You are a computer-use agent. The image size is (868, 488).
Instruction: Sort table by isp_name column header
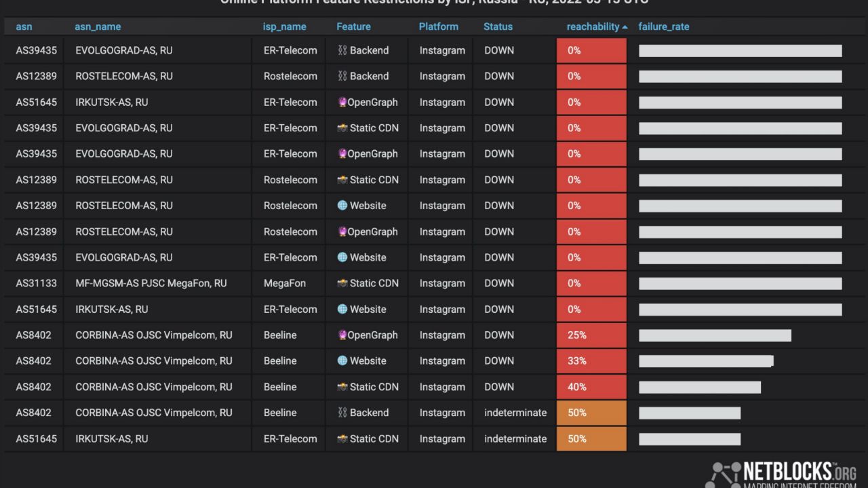click(x=285, y=26)
